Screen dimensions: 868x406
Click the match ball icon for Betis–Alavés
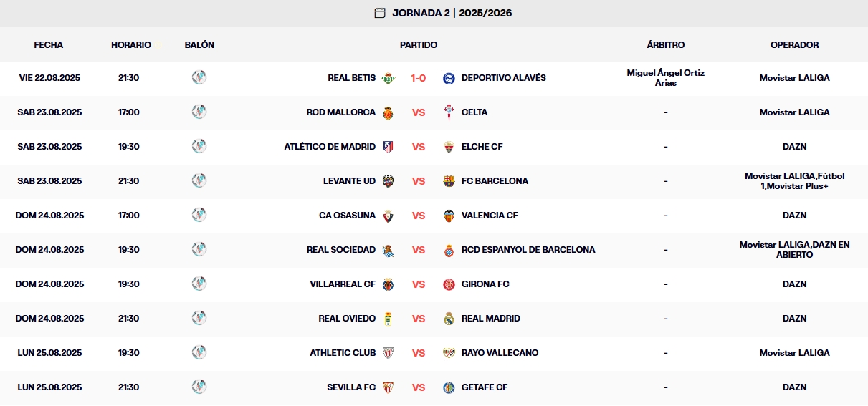pos(199,77)
